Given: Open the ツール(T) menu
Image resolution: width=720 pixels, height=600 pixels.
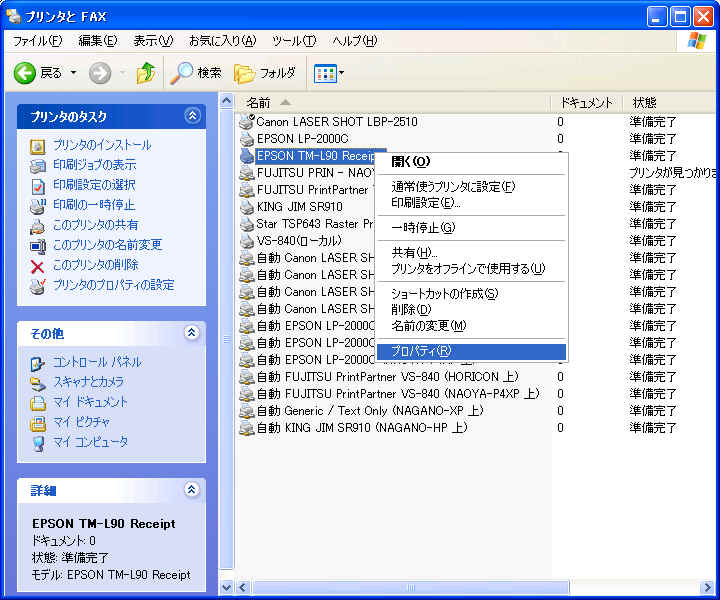Looking at the screenshot, I should pos(294,41).
